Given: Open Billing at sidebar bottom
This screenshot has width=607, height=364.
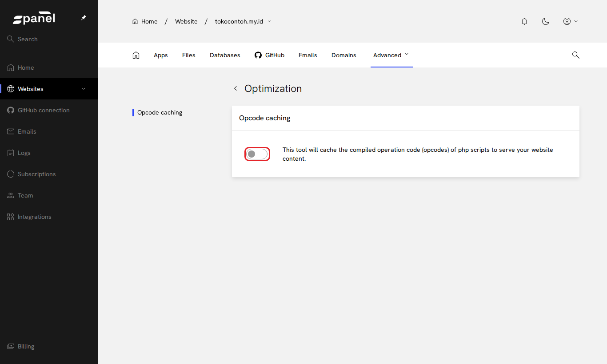Looking at the screenshot, I should point(49,346).
